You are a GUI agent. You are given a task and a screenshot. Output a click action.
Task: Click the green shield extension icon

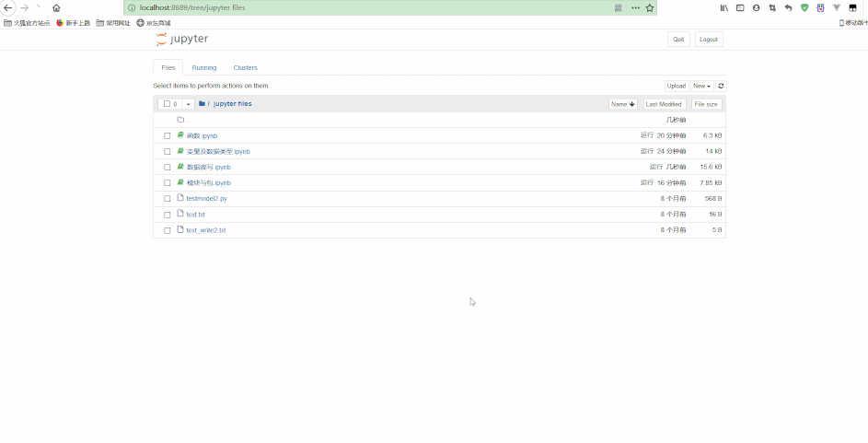point(804,7)
